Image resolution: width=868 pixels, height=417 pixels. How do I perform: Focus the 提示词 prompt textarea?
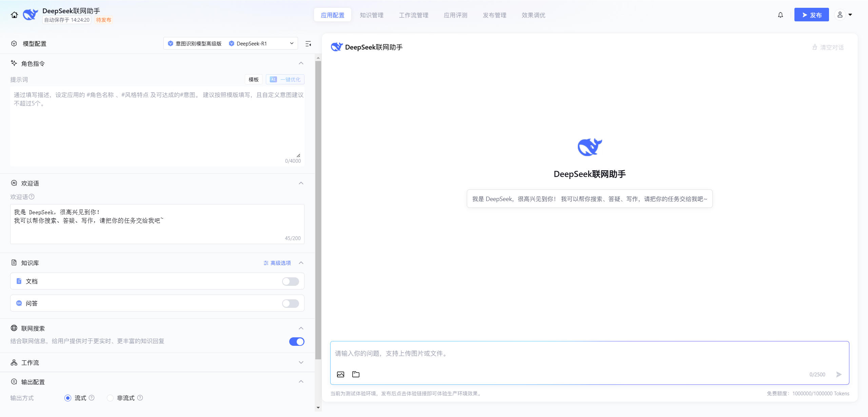point(157,126)
